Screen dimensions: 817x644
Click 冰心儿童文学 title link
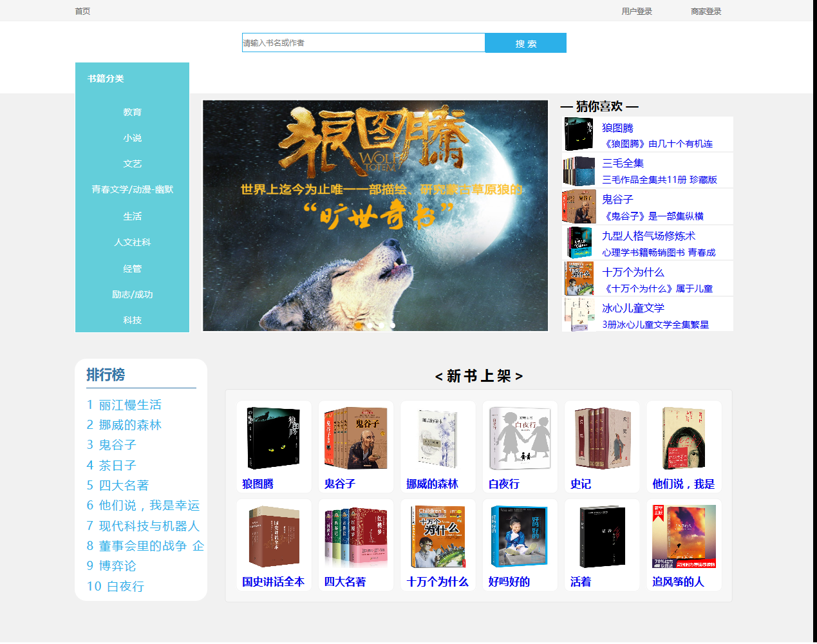pos(633,308)
